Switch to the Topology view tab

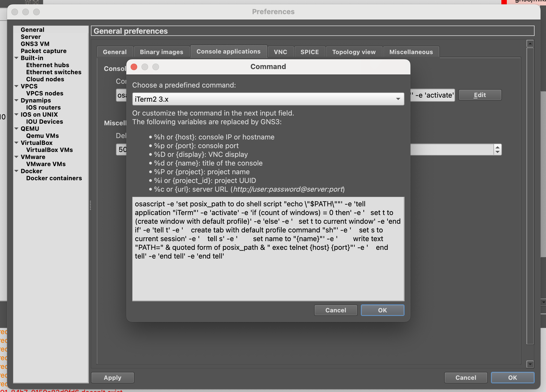[x=354, y=52]
